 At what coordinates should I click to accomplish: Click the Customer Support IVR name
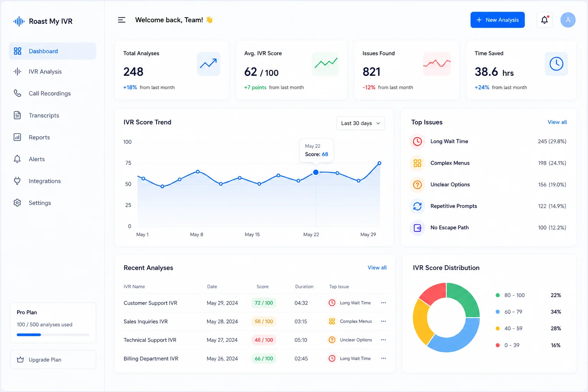click(150, 303)
